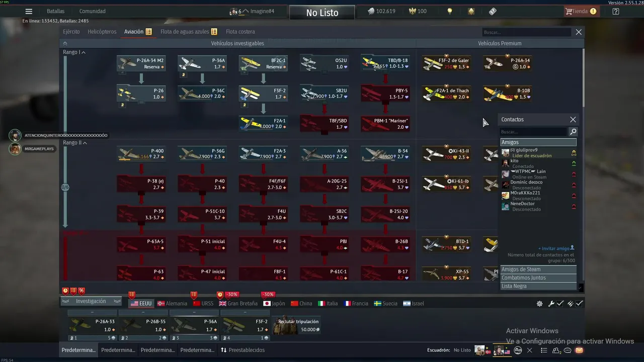Click the No Listo ready button
This screenshot has height=362, width=644.
[322, 13]
